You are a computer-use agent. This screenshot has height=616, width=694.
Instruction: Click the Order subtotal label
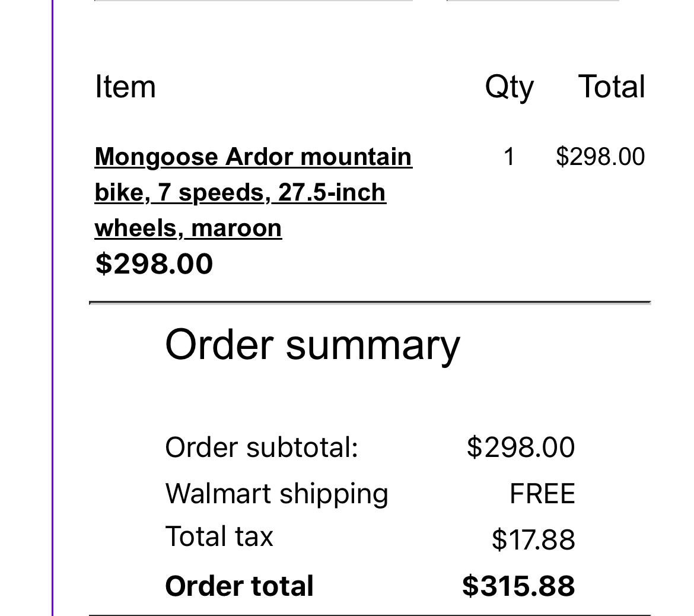tap(262, 447)
